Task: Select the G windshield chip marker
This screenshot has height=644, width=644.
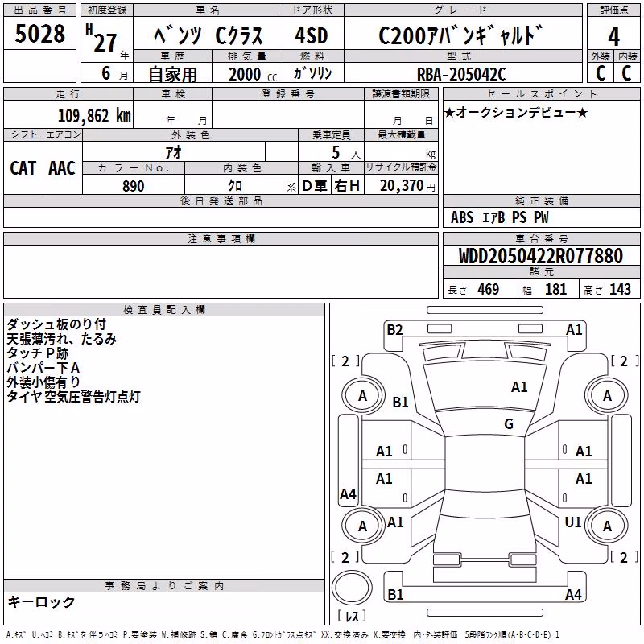Action: [x=509, y=423]
